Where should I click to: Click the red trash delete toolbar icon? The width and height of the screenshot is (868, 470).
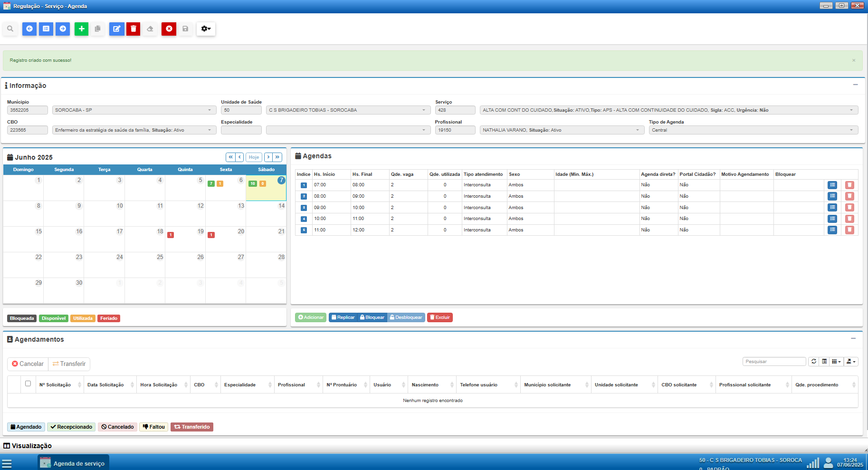click(134, 29)
